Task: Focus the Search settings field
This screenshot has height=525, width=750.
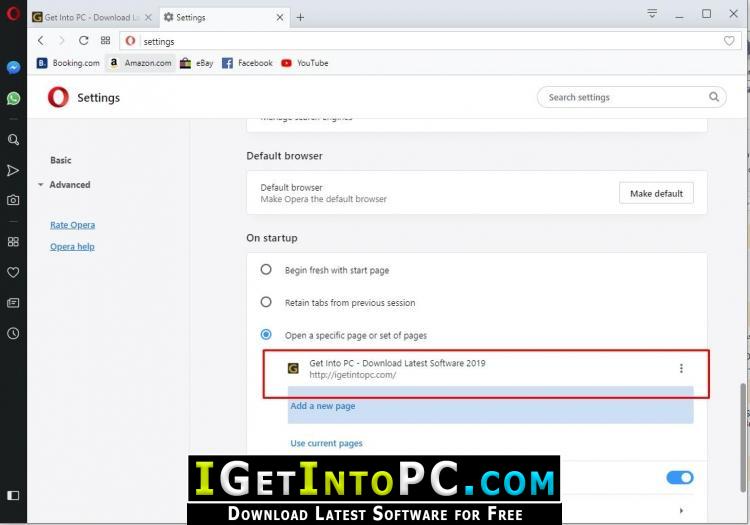Action: click(x=631, y=97)
